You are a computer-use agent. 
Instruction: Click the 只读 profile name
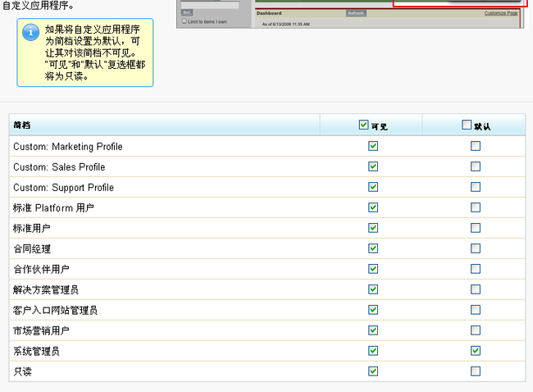[22, 371]
